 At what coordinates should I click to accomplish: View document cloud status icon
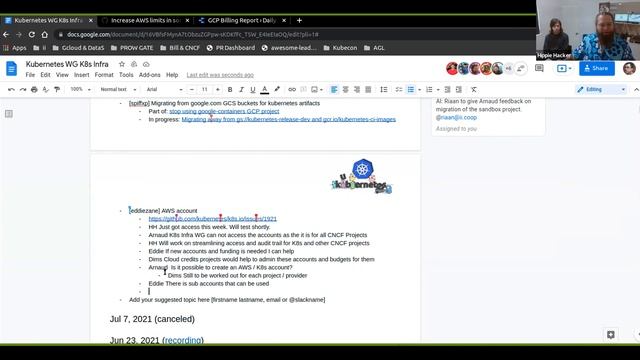click(146, 64)
